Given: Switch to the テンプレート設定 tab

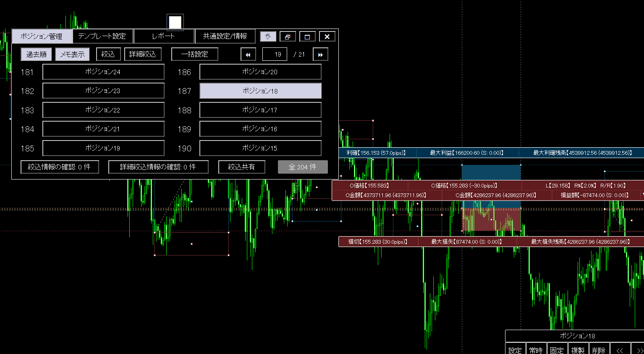Looking at the screenshot, I should click(102, 36).
